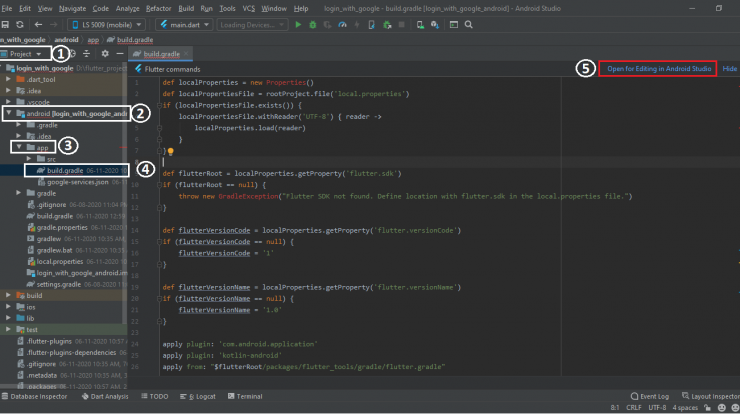Open the LS 5009 (mobile) device dropdown
The width and height of the screenshot is (740, 414).
coord(107,25)
